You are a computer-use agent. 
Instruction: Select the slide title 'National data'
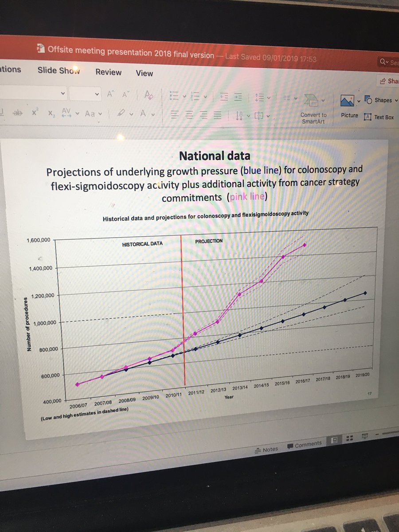click(x=215, y=156)
